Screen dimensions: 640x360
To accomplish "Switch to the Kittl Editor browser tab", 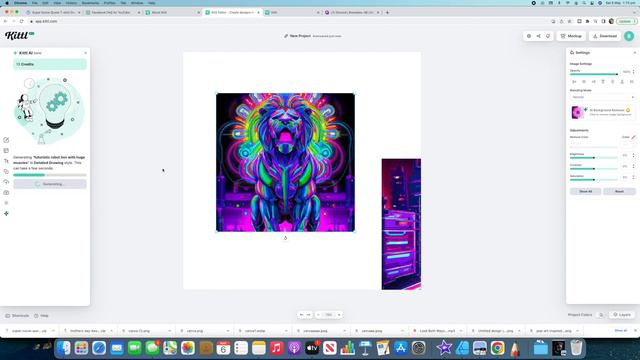I will (233, 13).
